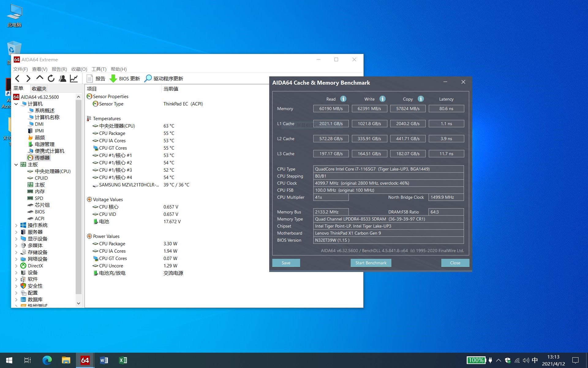Open the graph chart toolbar icon
Viewport: 588px width, 368px height.
point(74,79)
